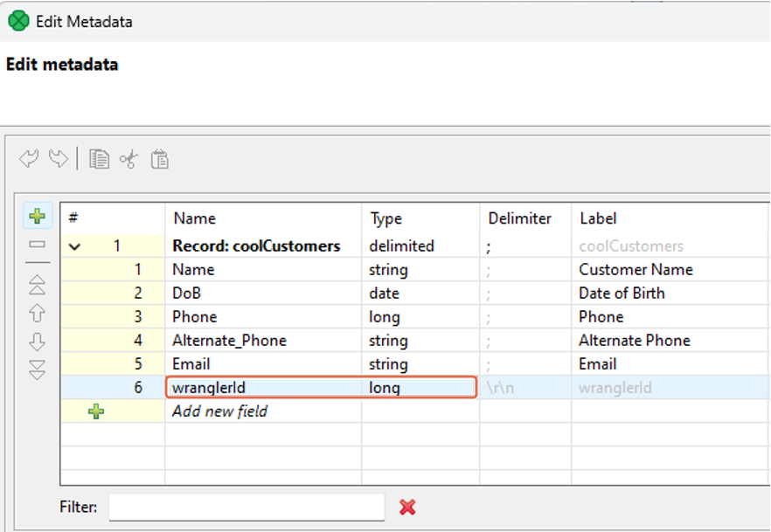Collapse the Record: coolCustomers row
771x532 pixels.
(x=75, y=247)
